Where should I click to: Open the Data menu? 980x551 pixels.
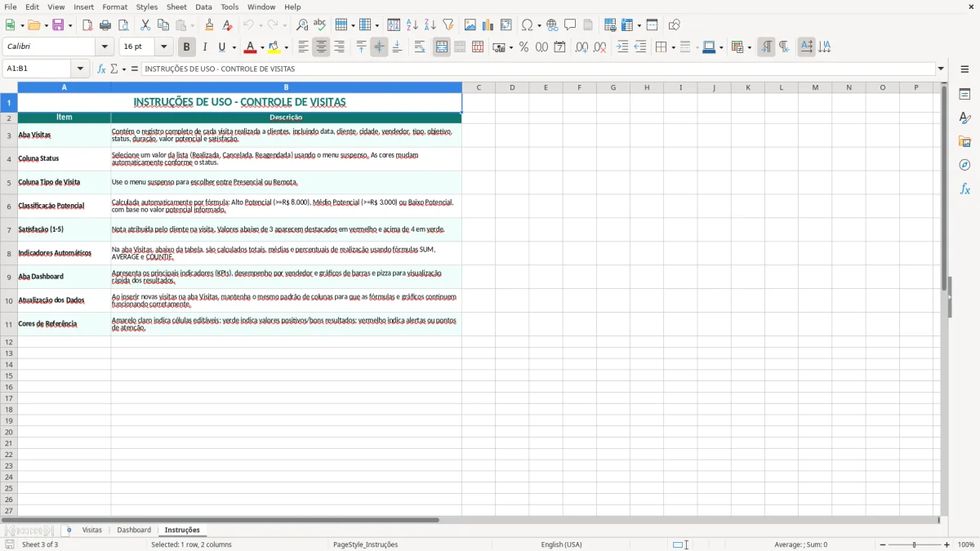(x=203, y=7)
